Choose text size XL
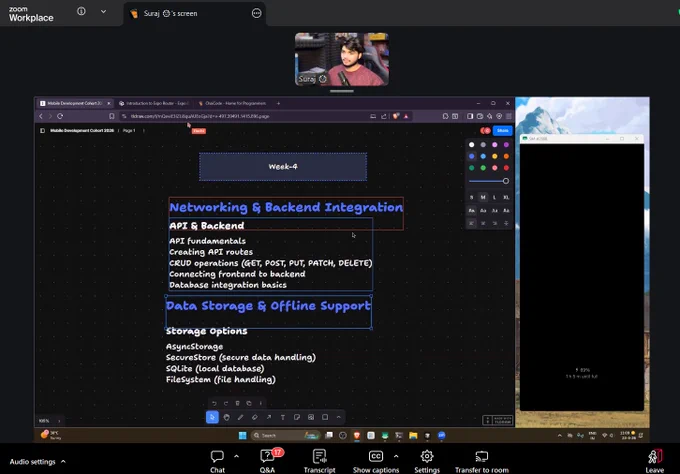The image size is (680, 474). tap(506, 197)
